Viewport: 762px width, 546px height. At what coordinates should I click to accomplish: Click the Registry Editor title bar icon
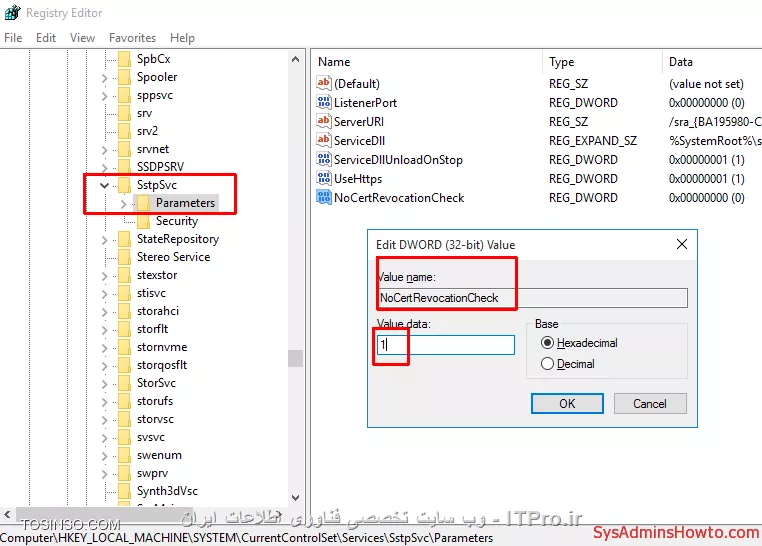[x=12, y=12]
